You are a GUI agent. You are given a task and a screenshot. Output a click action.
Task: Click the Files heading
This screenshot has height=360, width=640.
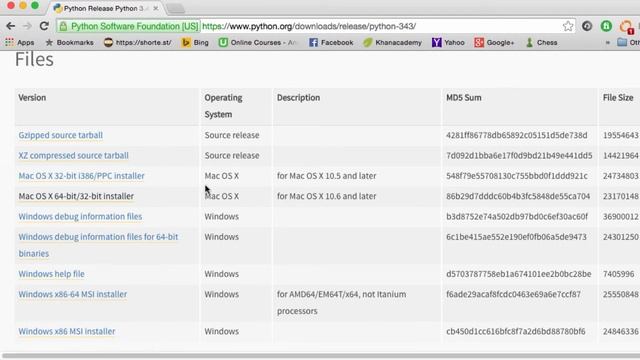(34, 60)
